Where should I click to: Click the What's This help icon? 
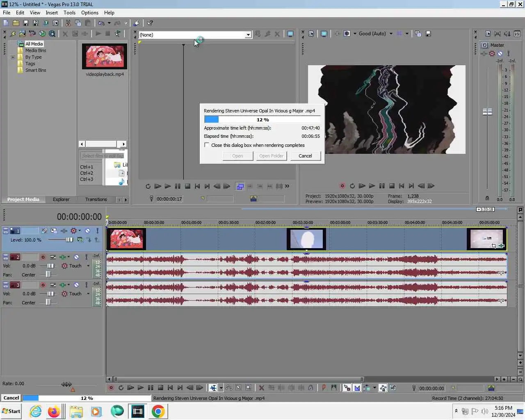click(150, 23)
